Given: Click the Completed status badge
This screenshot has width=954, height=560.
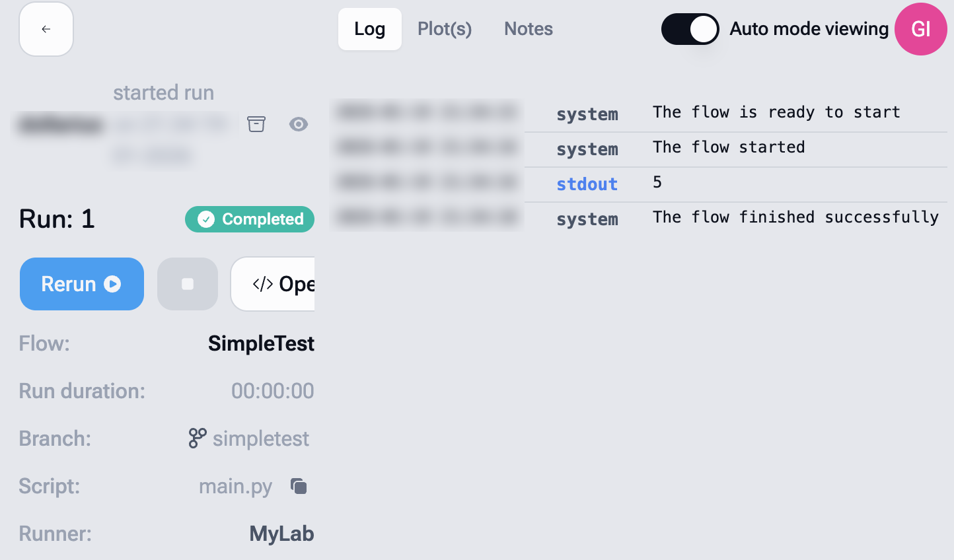Looking at the screenshot, I should (249, 219).
